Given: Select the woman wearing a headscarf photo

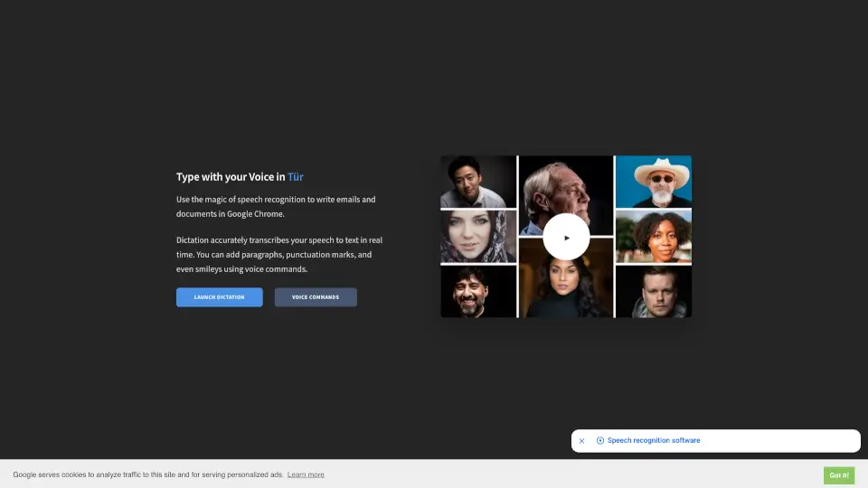Looking at the screenshot, I should point(477,237).
